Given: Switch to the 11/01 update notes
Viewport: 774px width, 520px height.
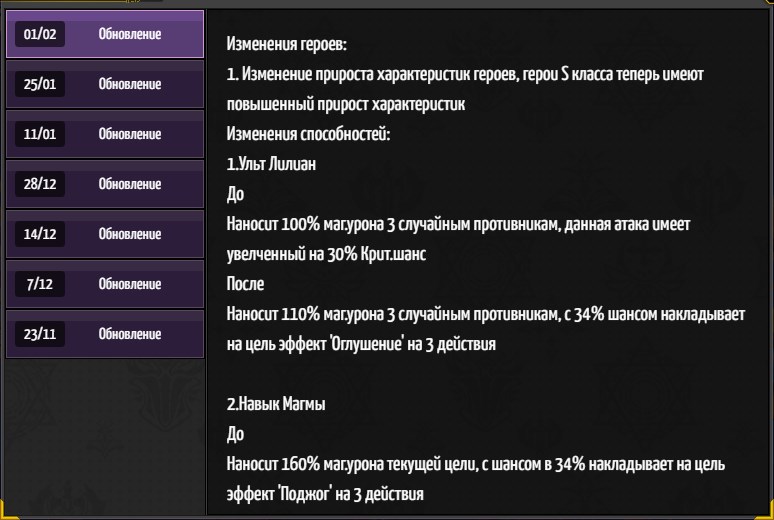Looking at the screenshot, I should (105, 134).
